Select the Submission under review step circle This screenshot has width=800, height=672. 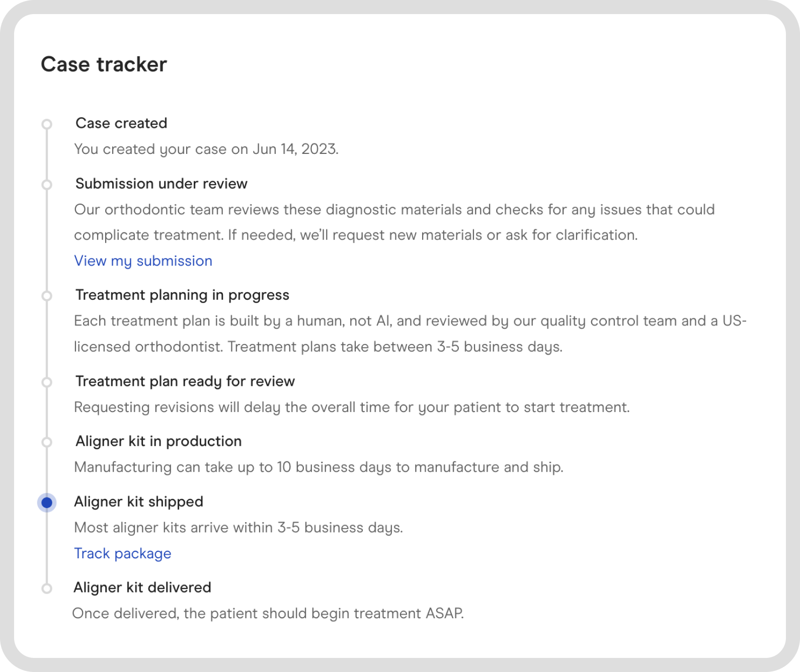tap(47, 185)
